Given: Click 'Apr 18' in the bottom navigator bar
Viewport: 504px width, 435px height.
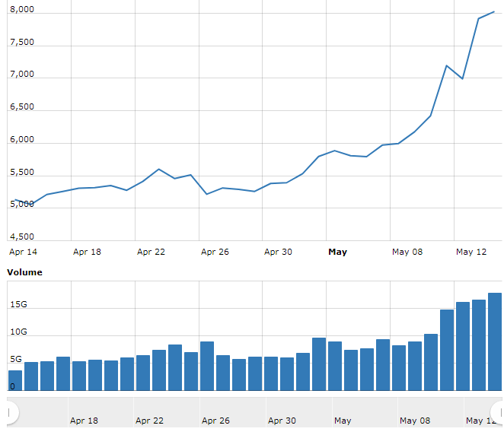Looking at the screenshot, I should (x=84, y=421).
